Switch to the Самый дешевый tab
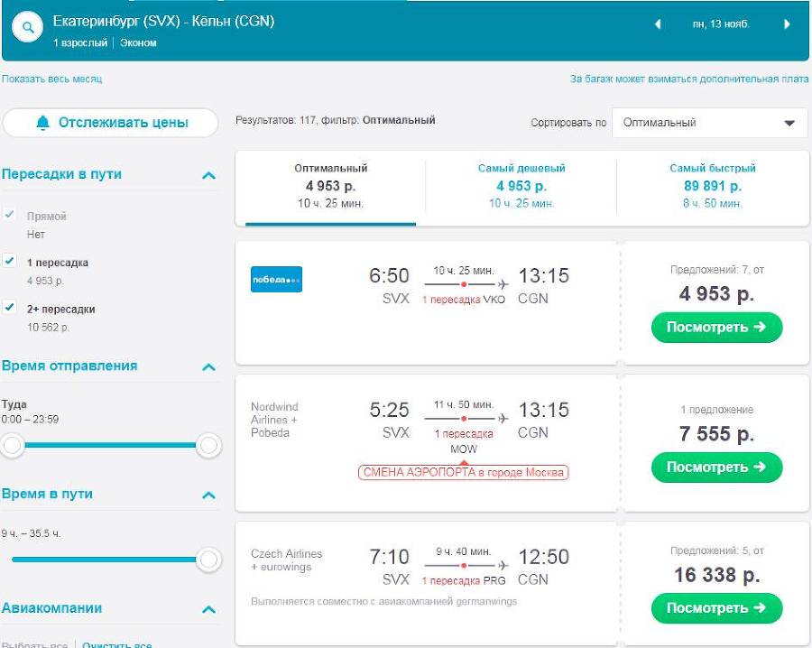 [x=521, y=186]
